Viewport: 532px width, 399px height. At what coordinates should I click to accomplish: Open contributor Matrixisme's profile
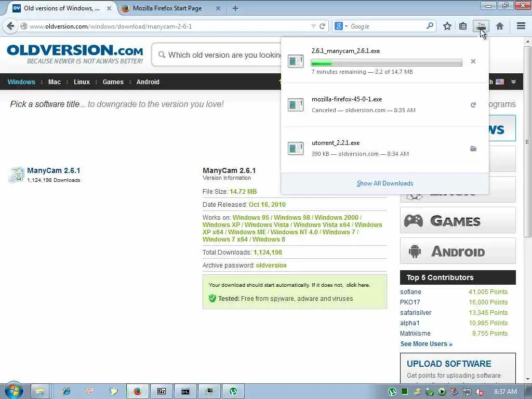tap(415, 333)
